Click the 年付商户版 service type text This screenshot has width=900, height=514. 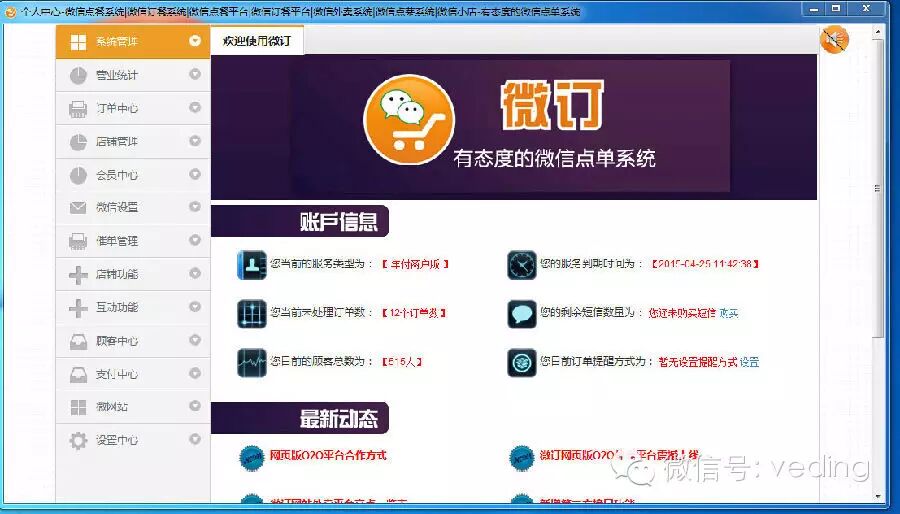click(x=416, y=264)
